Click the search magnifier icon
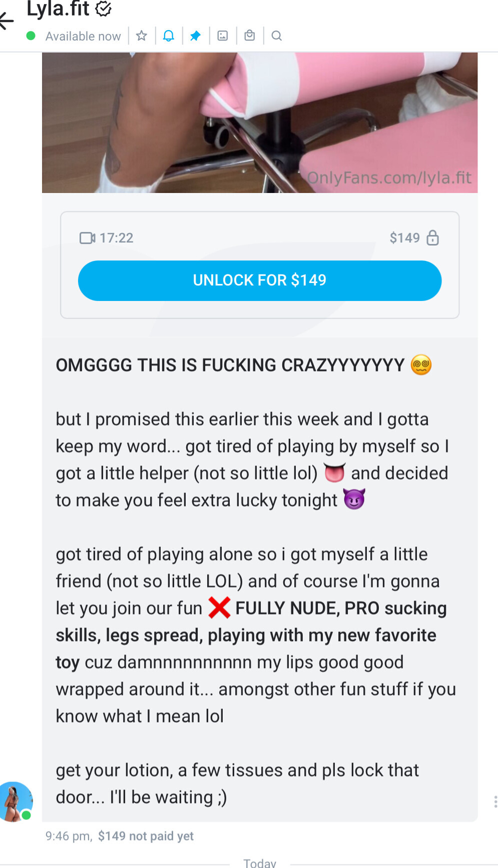 click(277, 35)
